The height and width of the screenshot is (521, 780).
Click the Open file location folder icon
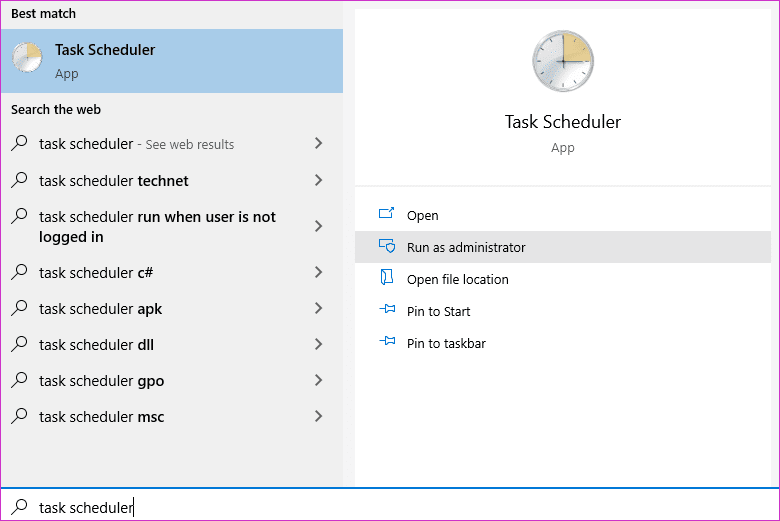[x=387, y=277]
